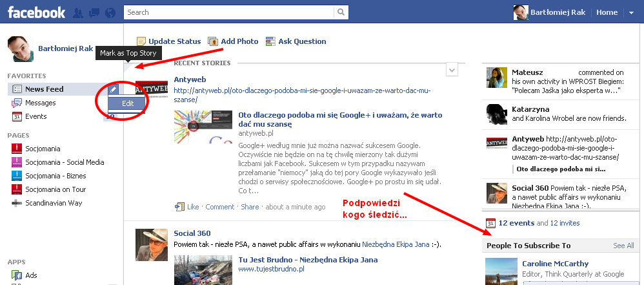This screenshot has width=644, height=285.
Task: Click Ask Question link
Action: [302, 41]
